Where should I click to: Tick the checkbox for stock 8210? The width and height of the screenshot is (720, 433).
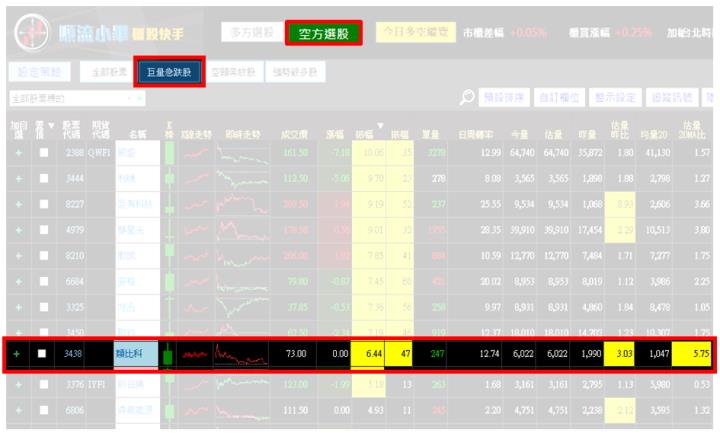[44, 255]
